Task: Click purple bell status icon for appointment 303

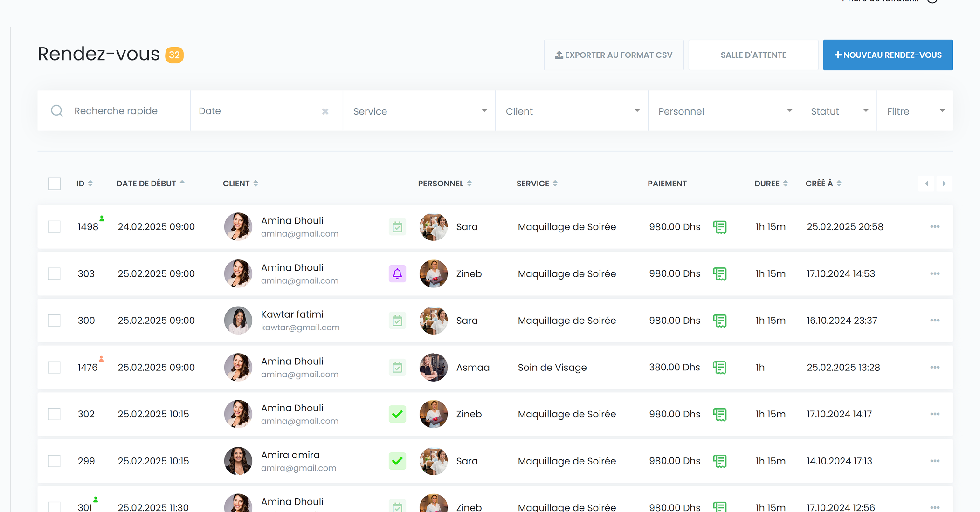Action: (397, 273)
